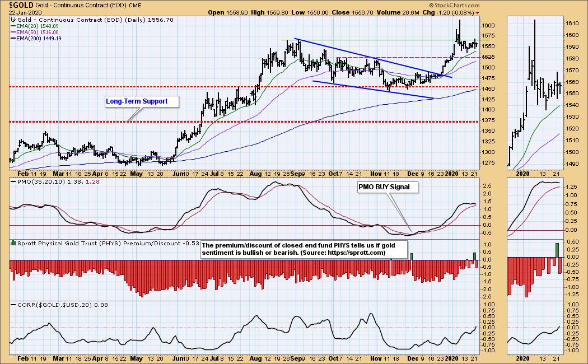Click the date 22-Jan-2020

(26, 12)
